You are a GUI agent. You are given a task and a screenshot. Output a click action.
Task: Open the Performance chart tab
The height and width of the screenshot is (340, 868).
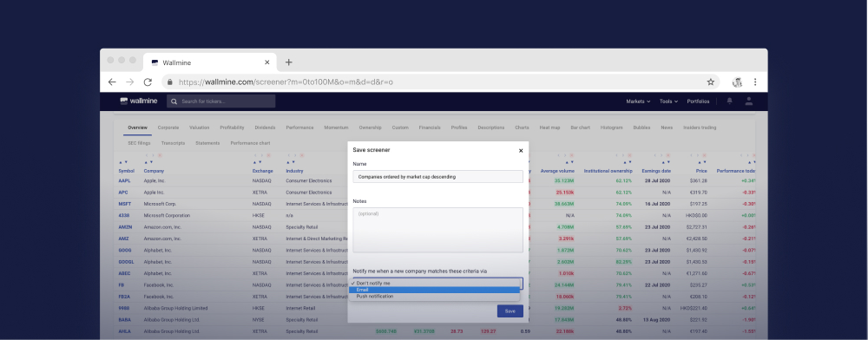pyautogui.click(x=250, y=143)
